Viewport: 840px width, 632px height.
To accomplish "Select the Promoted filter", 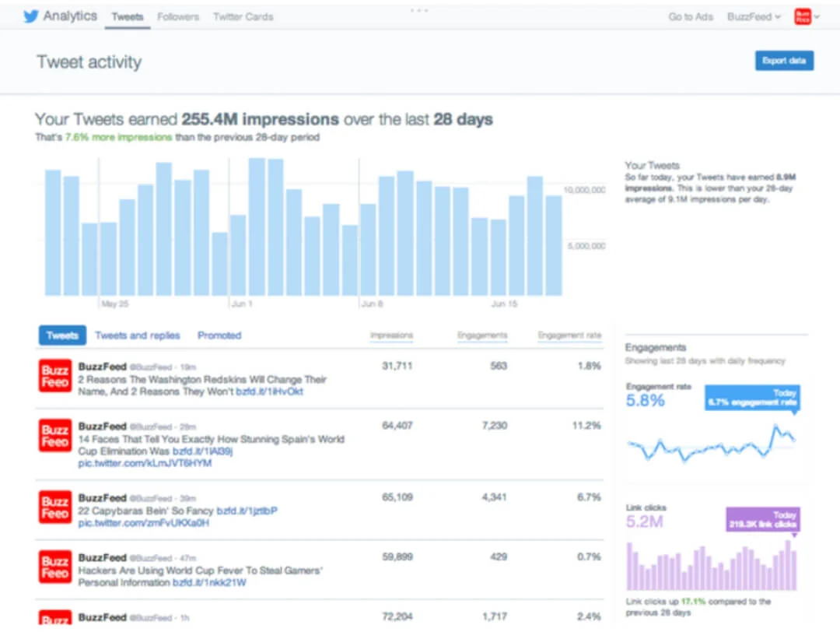I will click(219, 335).
